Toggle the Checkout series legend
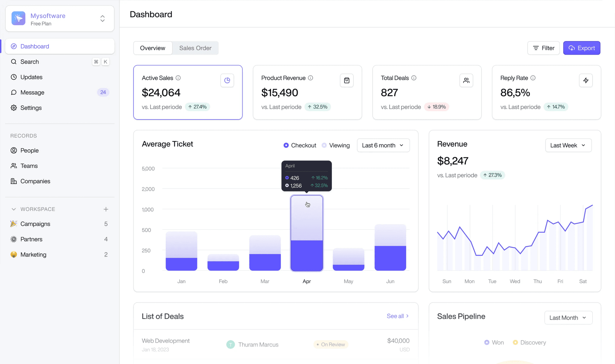Screen dimensions: 615x364 point(300,145)
